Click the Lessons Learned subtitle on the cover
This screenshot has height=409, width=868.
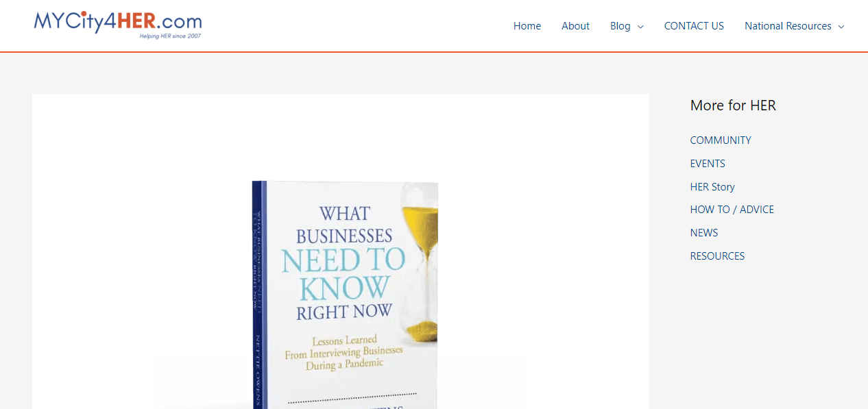[x=344, y=352]
